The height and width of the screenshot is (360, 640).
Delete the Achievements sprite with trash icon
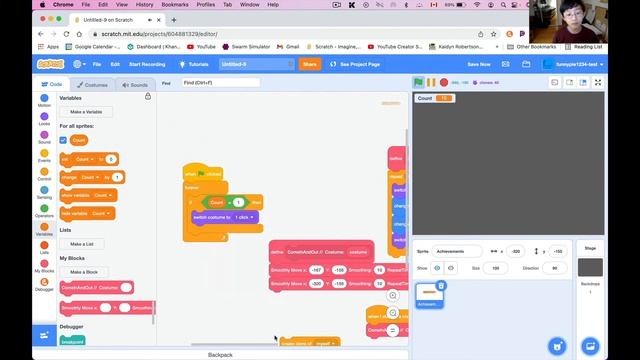(x=441, y=285)
